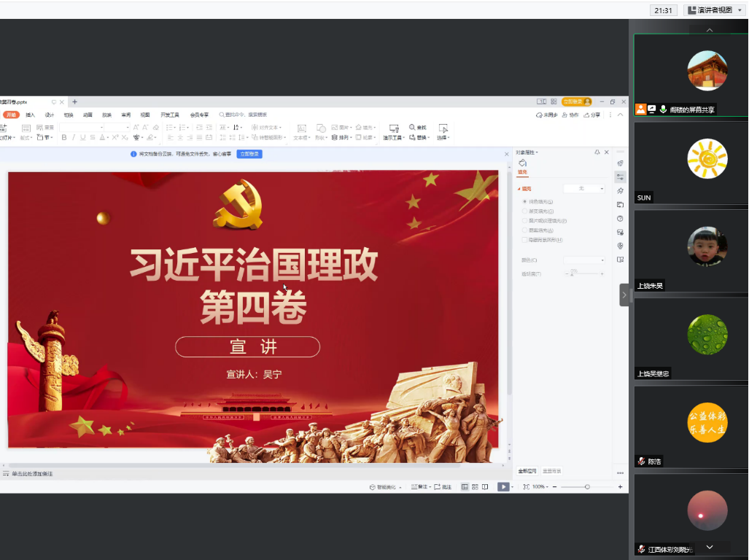Select Solid fill (纯色填充) radio button

pos(524,201)
